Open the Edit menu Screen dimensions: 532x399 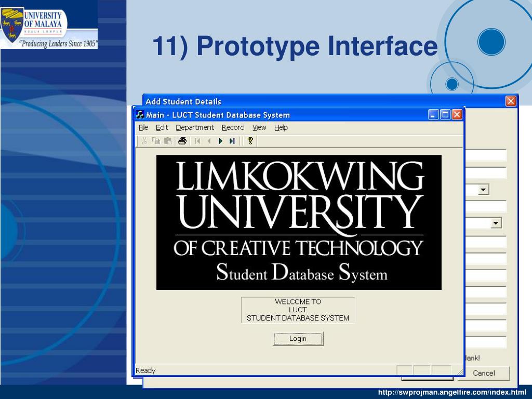click(162, 128)
